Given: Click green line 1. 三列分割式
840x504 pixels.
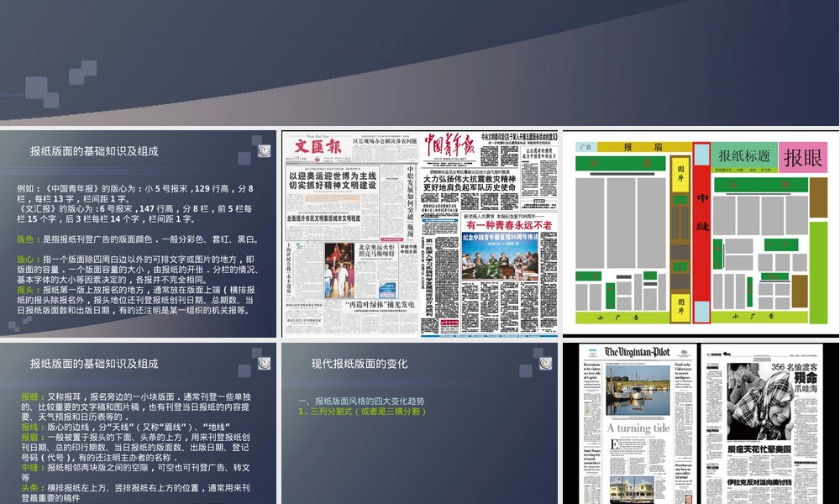Looking at the screenshot, I should (x=363, y=412).
